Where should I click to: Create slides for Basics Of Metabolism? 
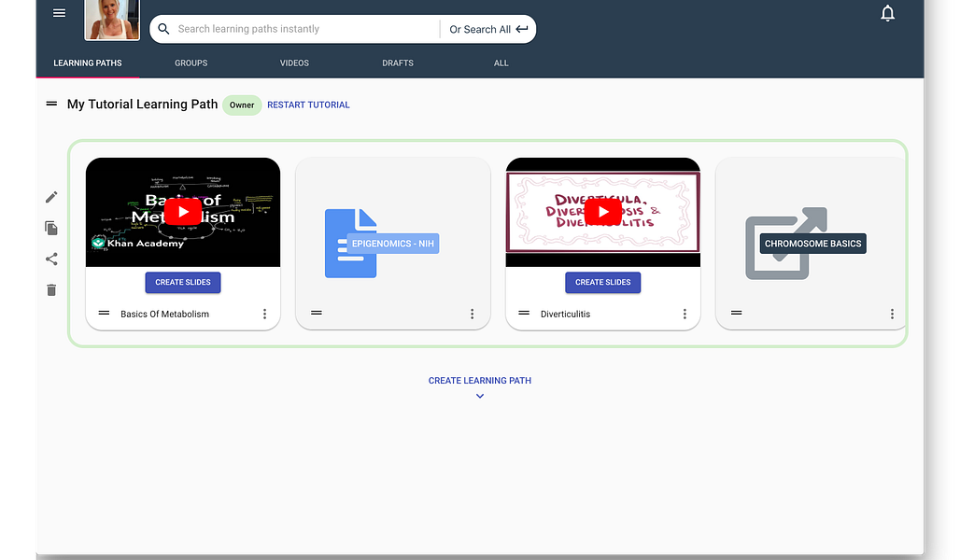(183, 282)
